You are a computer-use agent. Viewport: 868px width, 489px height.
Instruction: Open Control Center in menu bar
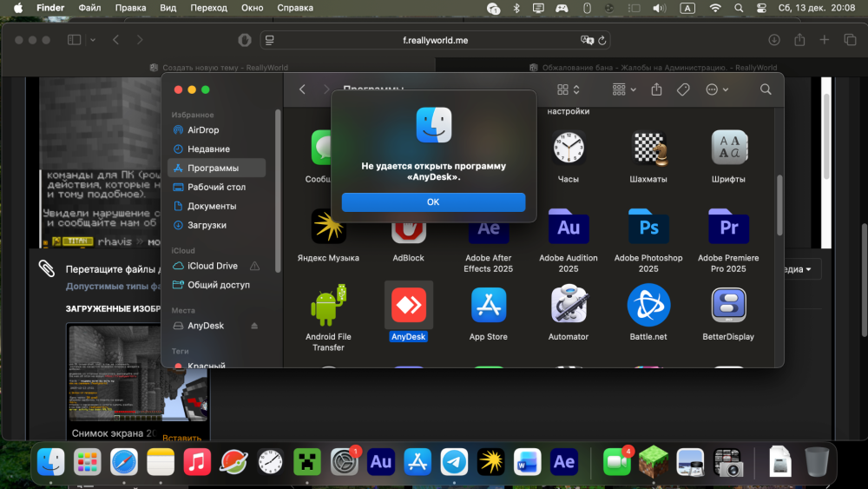coord(762,8)
